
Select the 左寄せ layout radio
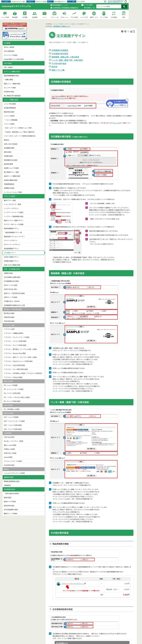pos(67,149)
